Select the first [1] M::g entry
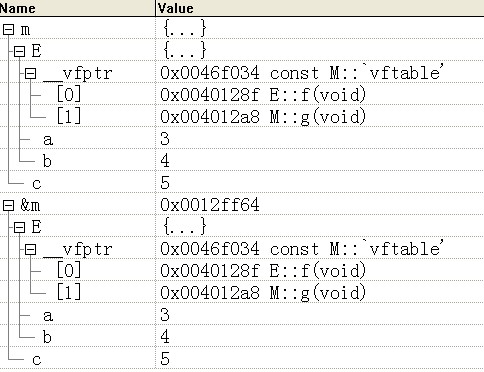 [69, 116]
